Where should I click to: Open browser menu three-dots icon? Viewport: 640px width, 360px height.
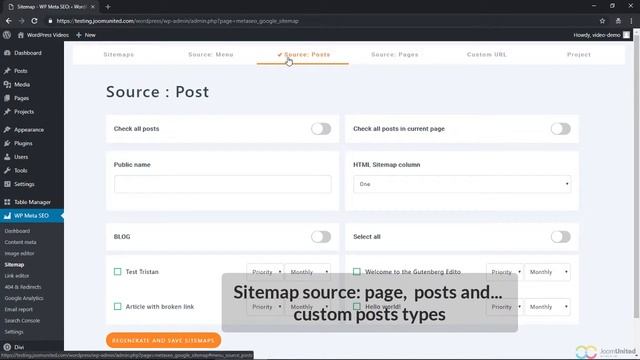point(631,21)
